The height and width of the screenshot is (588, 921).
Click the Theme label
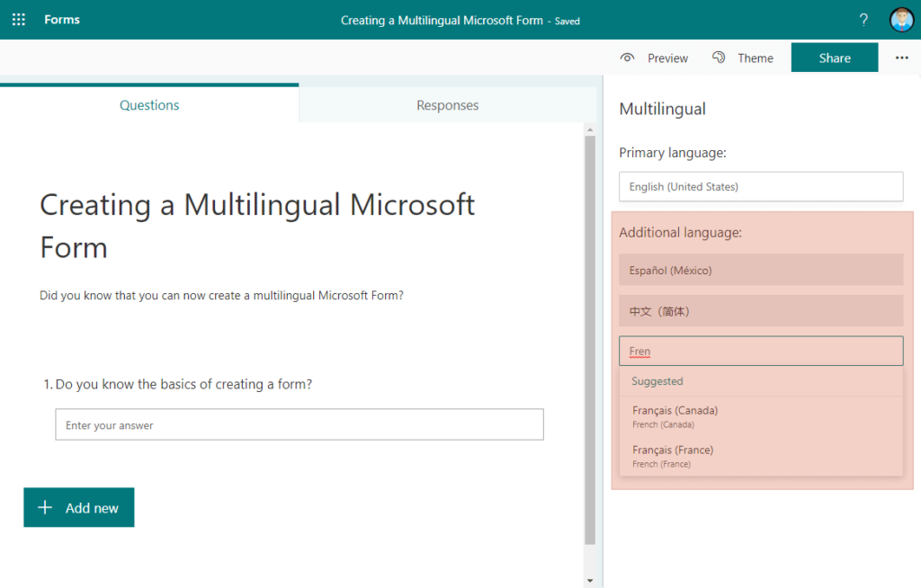tap(756, 58)
